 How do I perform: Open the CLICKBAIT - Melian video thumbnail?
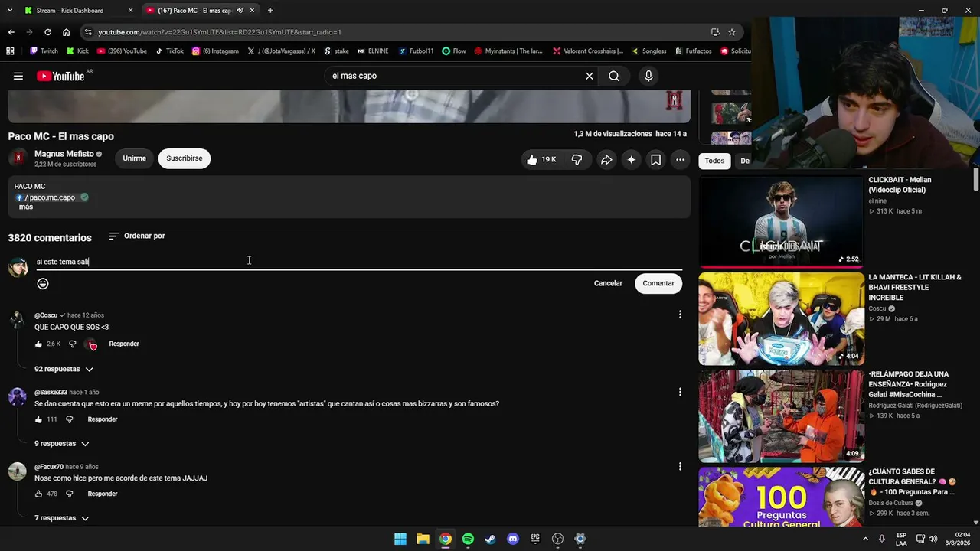click(781, 222)
